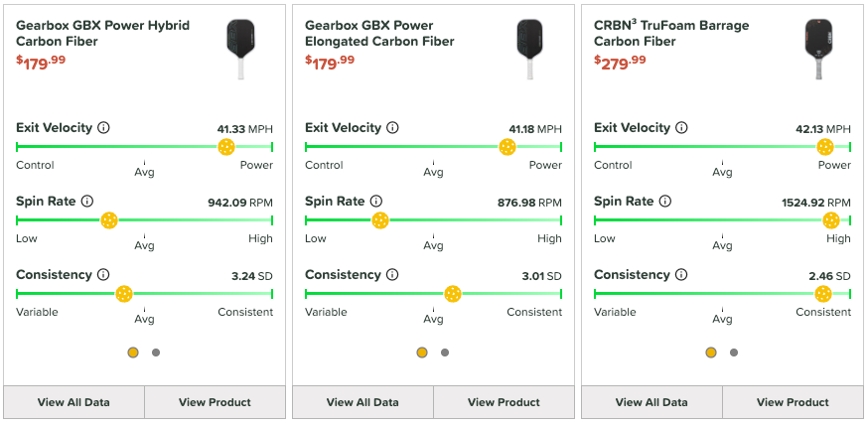The height and width of the screenshot is (424, 868).
Task: Click info icon beside Exit Velocity on Gearbox Hybrid card
Action: 104,128
